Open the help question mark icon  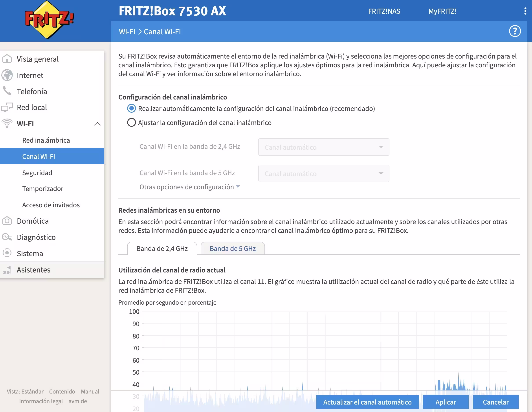pyautogui.click(x=515, y=31)
